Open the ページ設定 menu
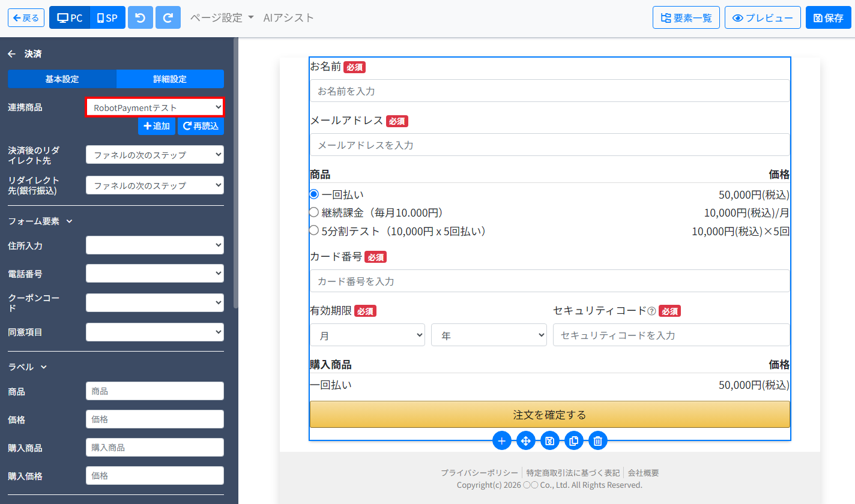Image resolution: width=855 pixels, height=504 pixels. point(222,17)
